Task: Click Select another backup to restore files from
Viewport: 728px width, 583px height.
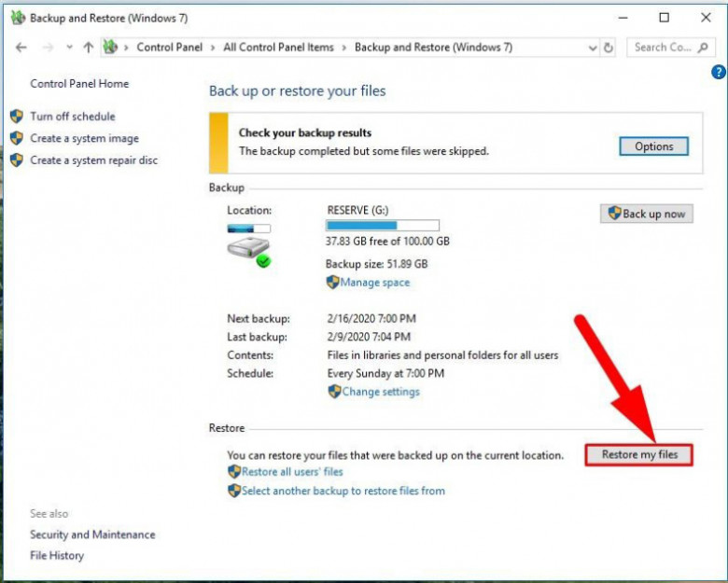Action: coord(343,491)
